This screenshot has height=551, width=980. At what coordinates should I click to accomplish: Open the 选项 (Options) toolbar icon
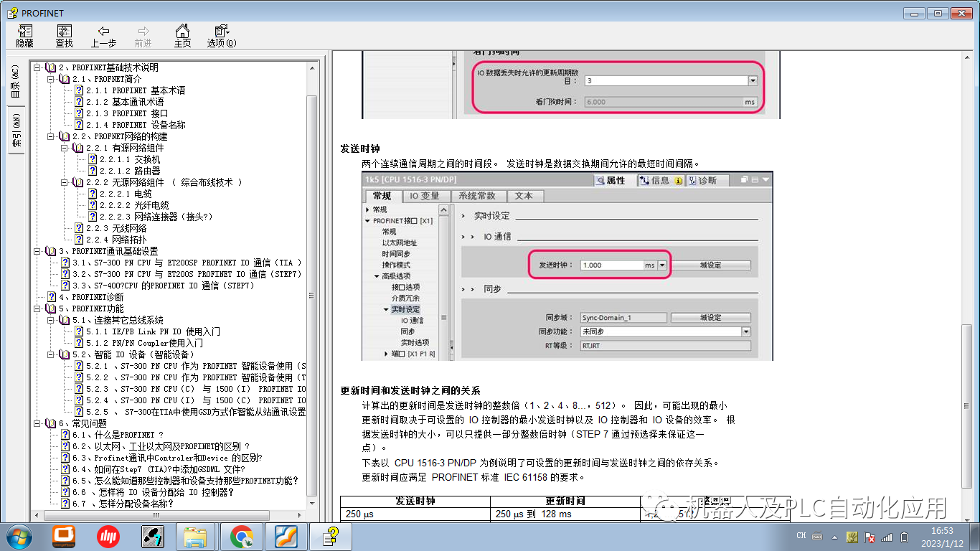point(219,34)
